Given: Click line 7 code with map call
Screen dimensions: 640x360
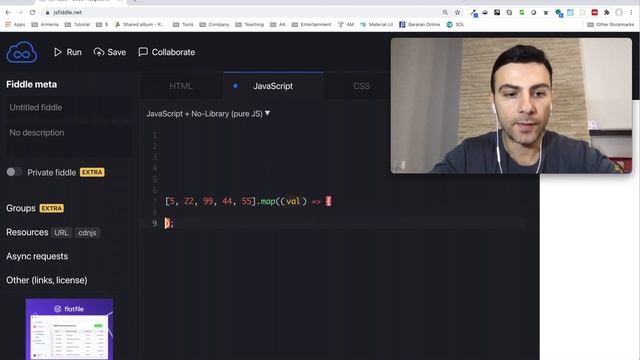Looking at the screenshot, I should pyautogui.click(x=248, y=201).
